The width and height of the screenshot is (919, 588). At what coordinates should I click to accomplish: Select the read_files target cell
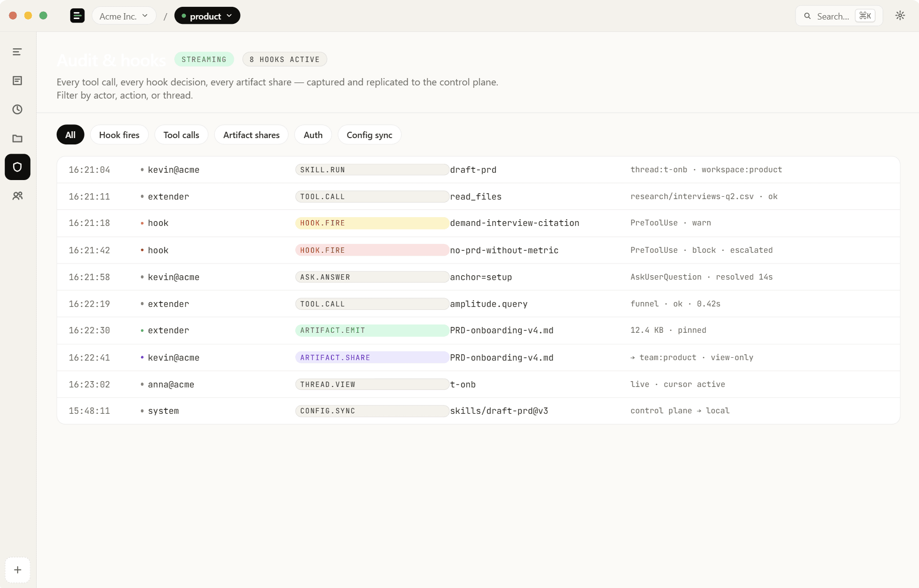476,197
